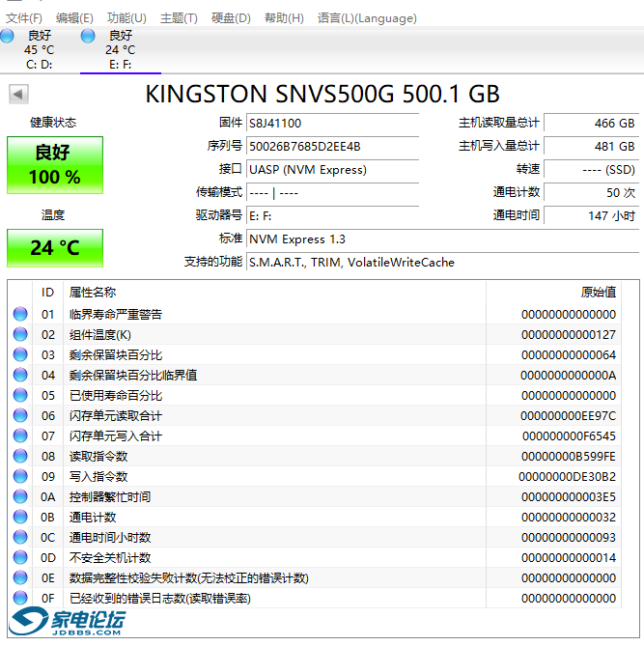Click the status dot for attribute 02
Screen dimensions: 644x646
(x=20, y=334)
